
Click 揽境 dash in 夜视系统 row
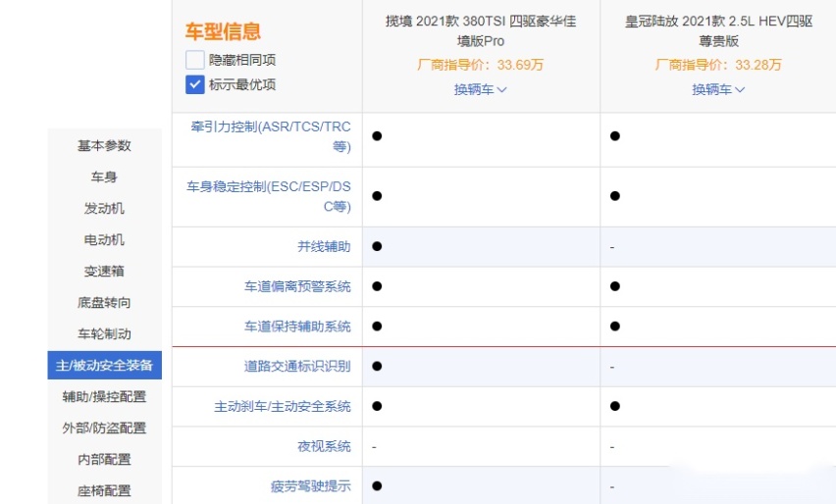tap(374, 447)
